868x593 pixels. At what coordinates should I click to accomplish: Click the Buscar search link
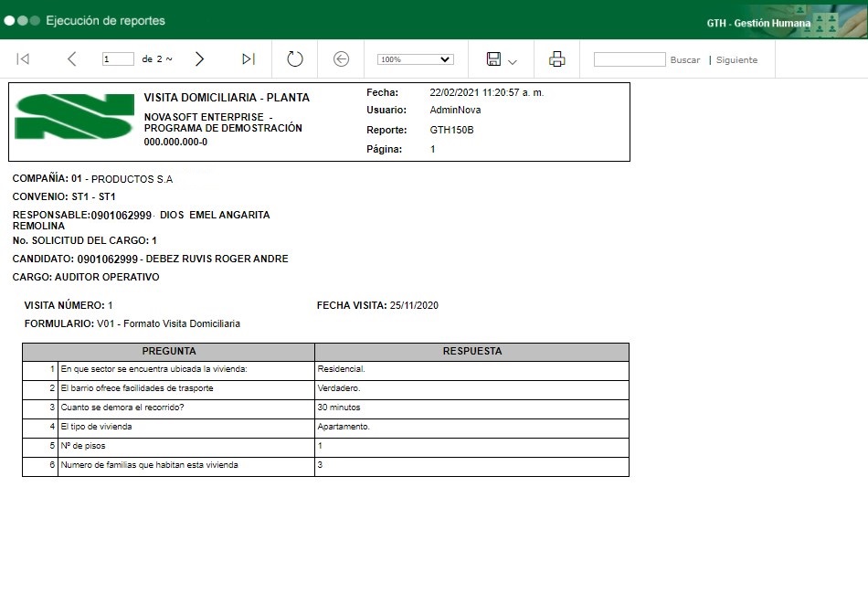point(684,60)
